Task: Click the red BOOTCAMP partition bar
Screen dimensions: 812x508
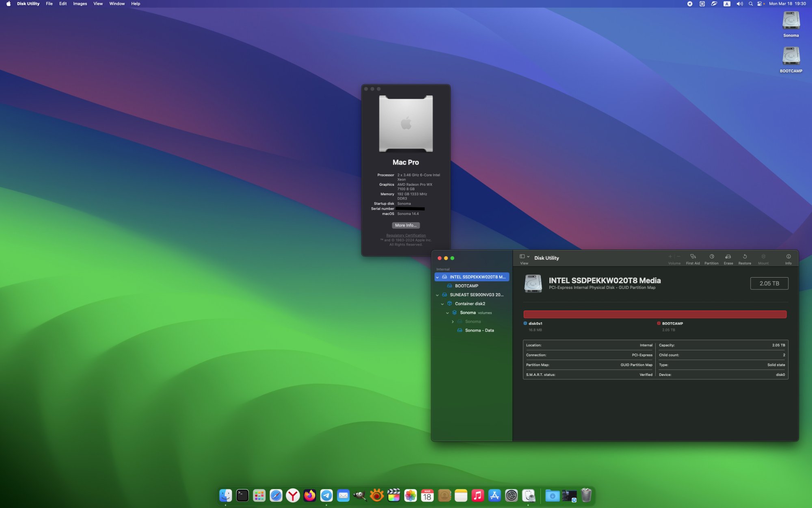Action: pos(654,314)
